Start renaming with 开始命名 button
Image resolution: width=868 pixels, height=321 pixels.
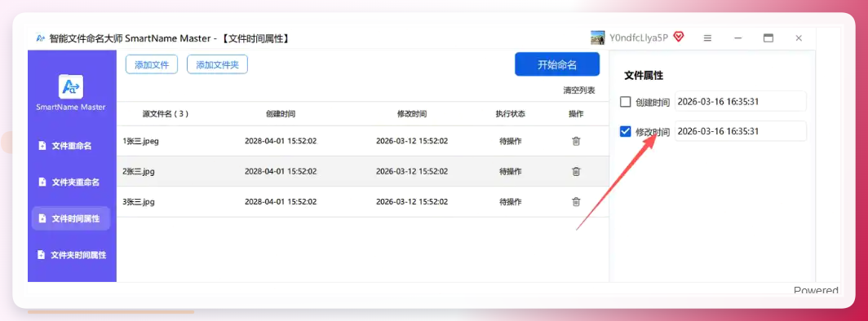pyautogui.click(x=557, y=64)
